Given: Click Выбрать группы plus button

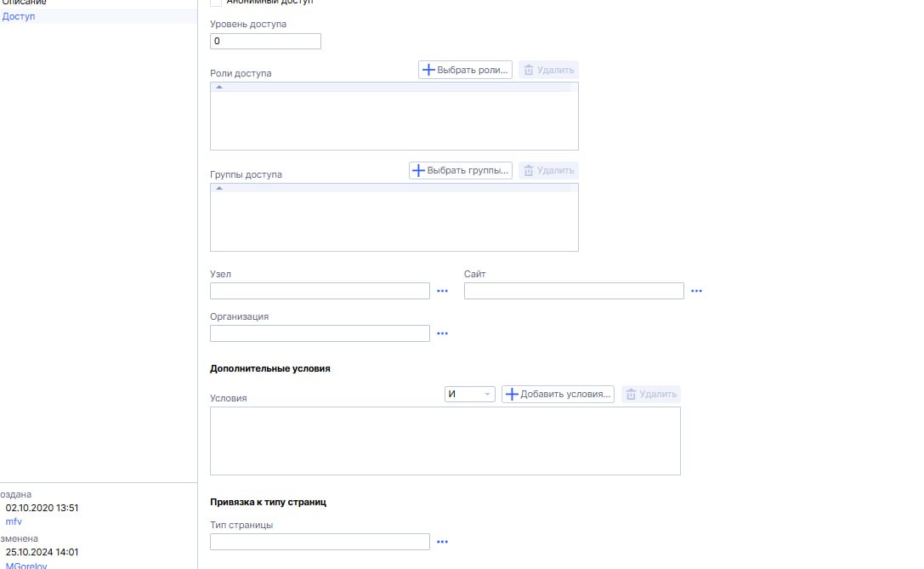Looking at the screenshot, I should coord(460,170).
